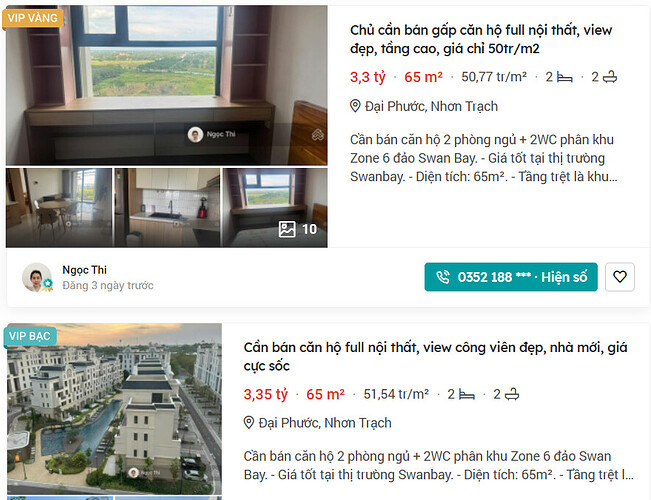Click the bed icon in second listing
This screenshot has height=500, width=651.
point(467,395)
